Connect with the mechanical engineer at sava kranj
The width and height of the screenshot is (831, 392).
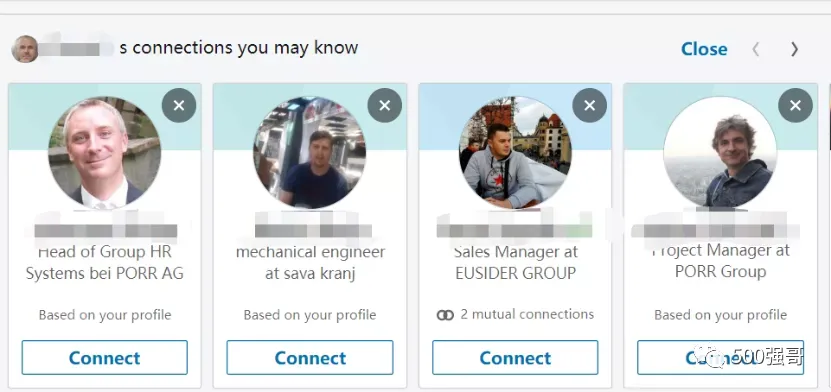tap(310, 358)
